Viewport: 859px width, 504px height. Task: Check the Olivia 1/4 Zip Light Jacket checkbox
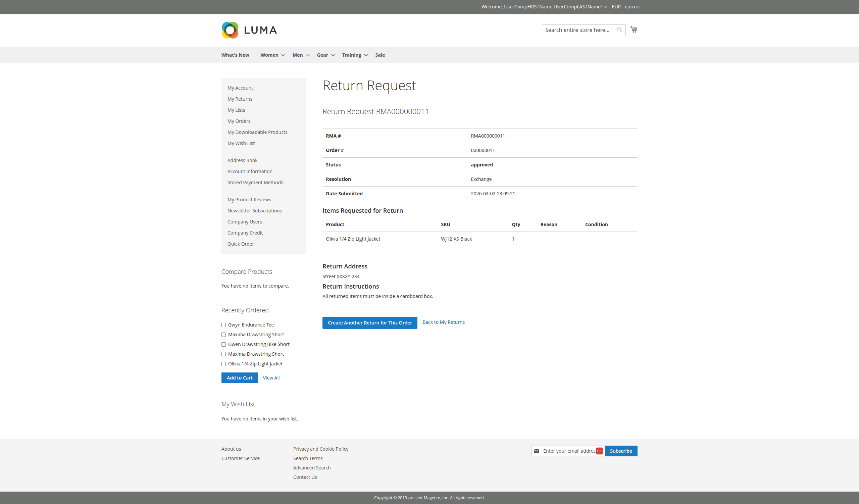[223, 364]
